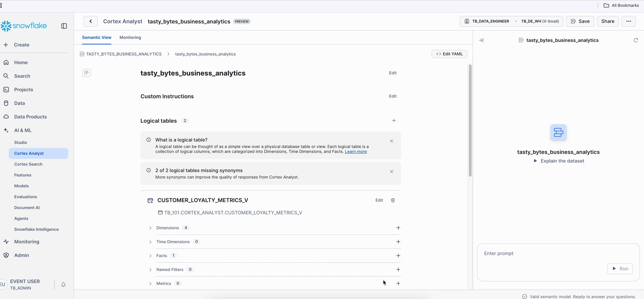Click 'Explain the dataset' suggestion

(559, 161)
